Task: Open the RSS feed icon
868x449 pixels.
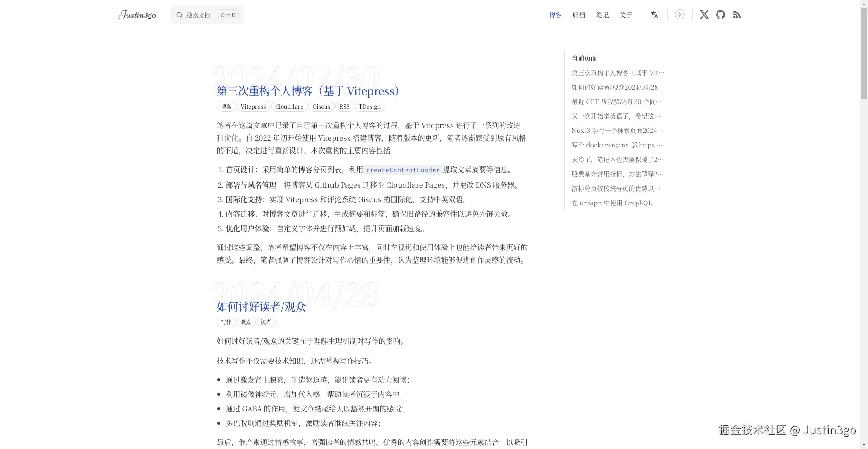Action: point(737,14)
